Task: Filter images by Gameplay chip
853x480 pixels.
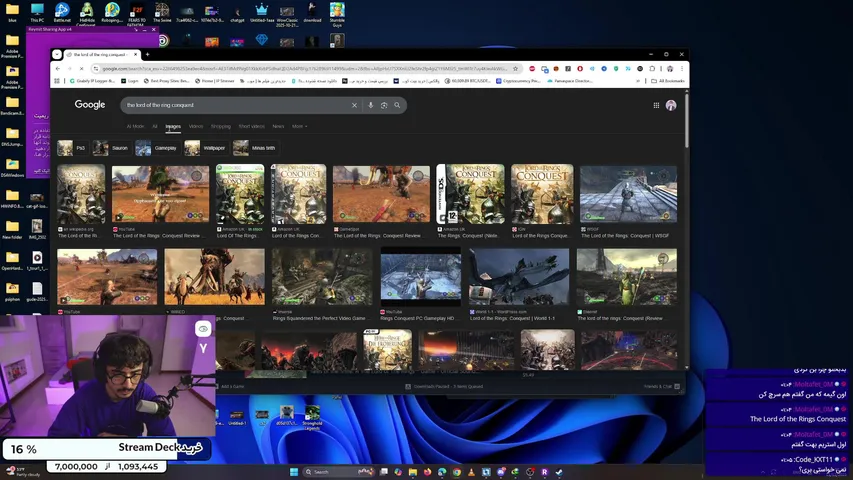Action: 157,148
